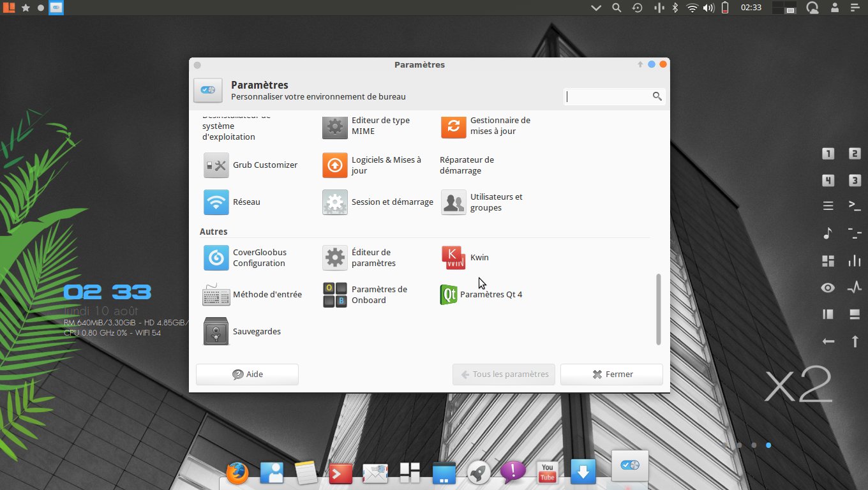Image resolution: width=868 pixels, height=490 pixels.
Task: Open the Éditeur de type MIME
Action: (x=334, y=127)
